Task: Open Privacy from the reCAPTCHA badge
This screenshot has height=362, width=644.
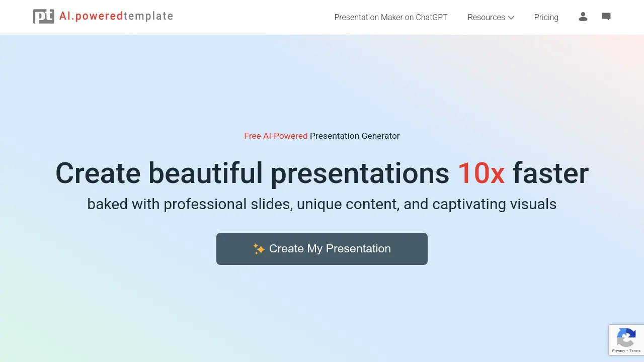Action: (619, 350)
